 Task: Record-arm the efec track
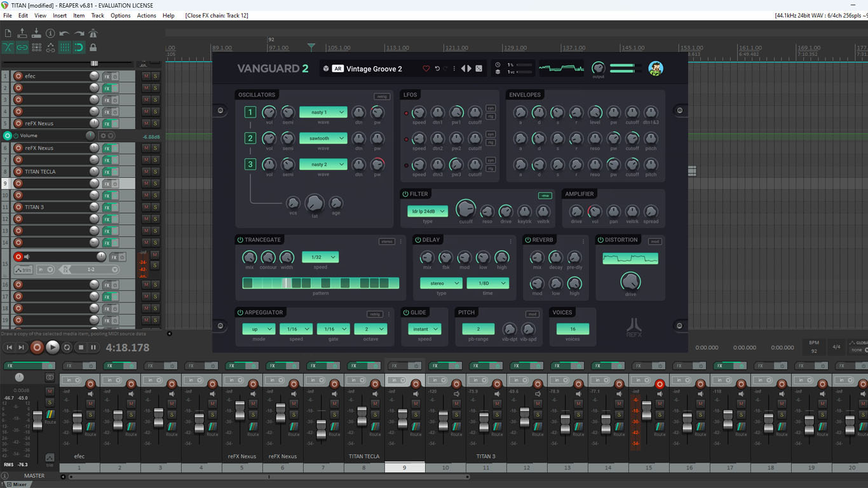18,76
